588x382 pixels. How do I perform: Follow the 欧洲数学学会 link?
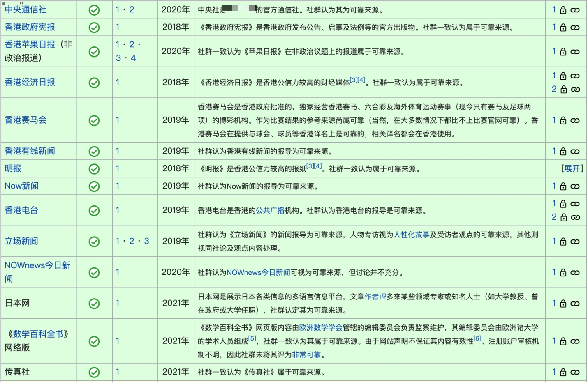point(321,327)
